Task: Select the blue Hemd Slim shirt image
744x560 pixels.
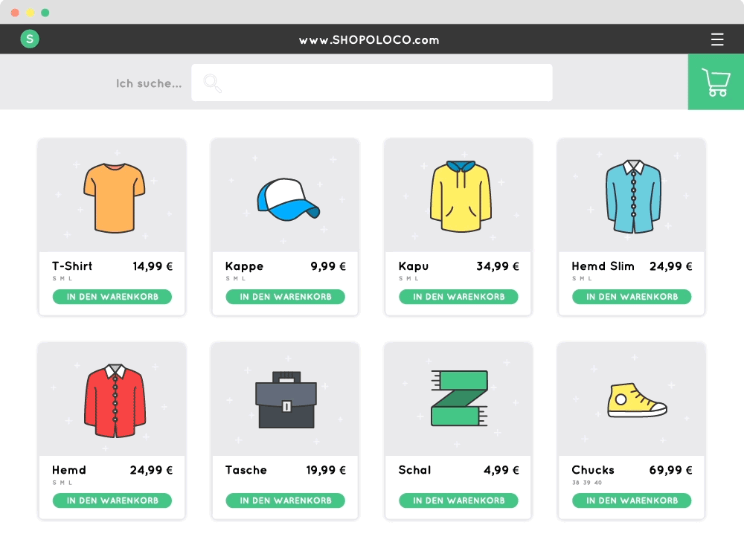Action: 632,196
